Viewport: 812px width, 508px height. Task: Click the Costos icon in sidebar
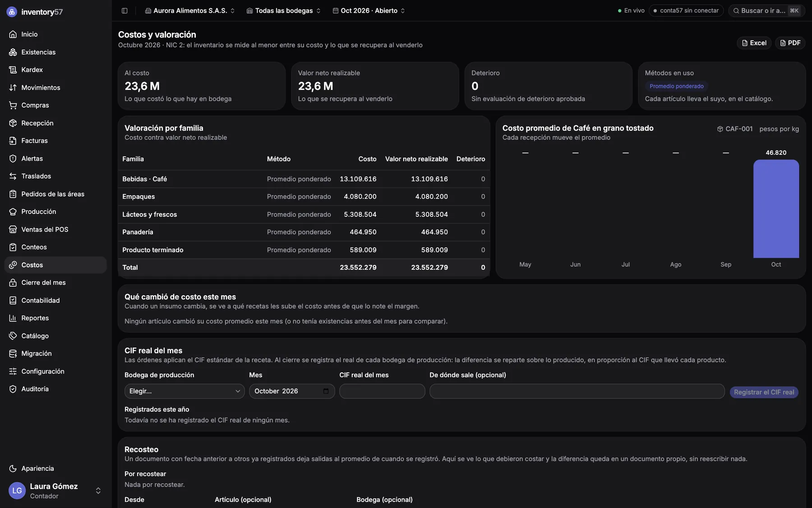click(13, 265)
